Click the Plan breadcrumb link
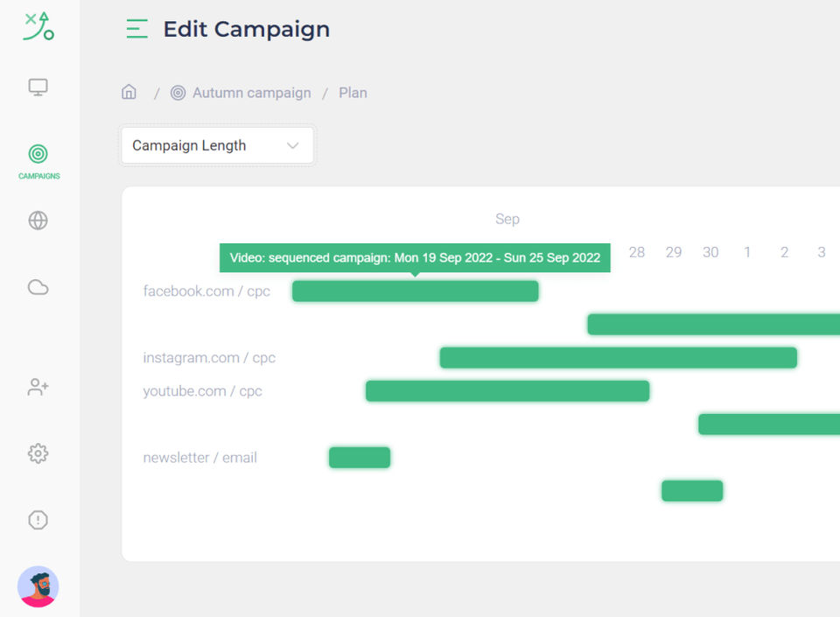840x617 pixels. point(353,93)
